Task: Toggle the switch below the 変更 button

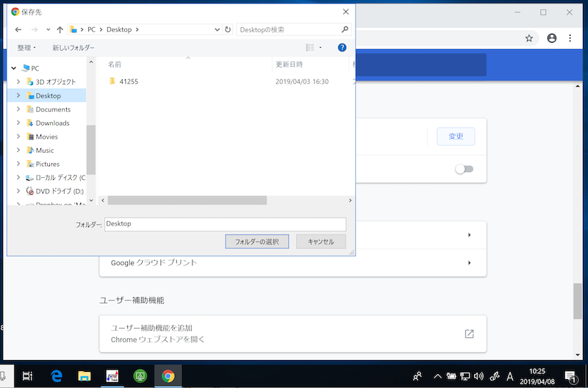Action: coord(463,169)
